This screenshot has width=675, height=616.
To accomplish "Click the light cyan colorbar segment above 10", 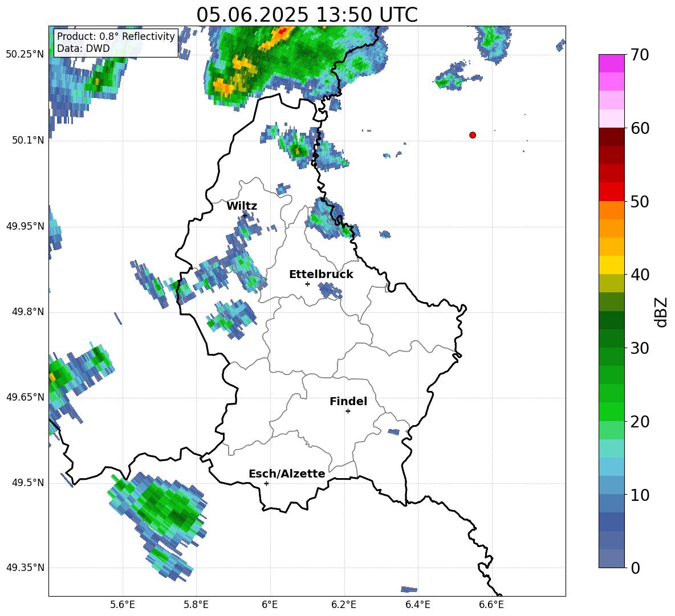I will tap(611, 467).
